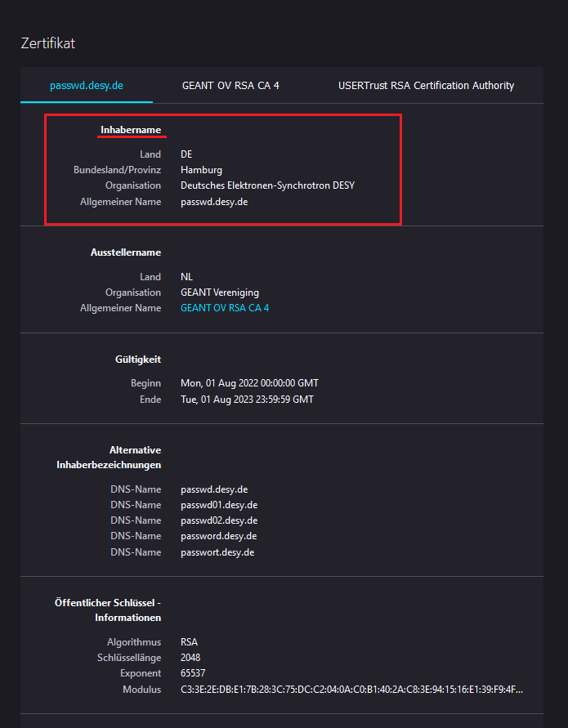
Task: Click the GEANT Vereniging organisation value
Action: coord(220,293)
